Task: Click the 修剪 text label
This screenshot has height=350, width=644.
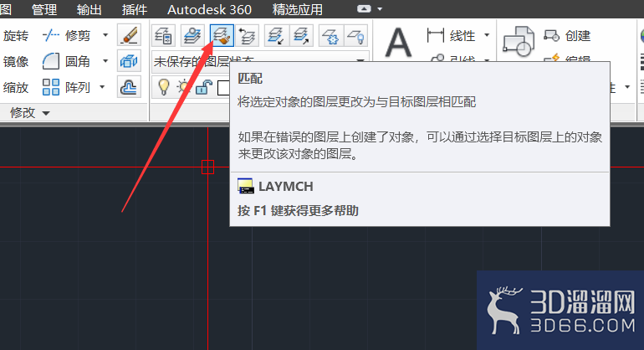Action: pyautogui.click(x=78, y=36)
